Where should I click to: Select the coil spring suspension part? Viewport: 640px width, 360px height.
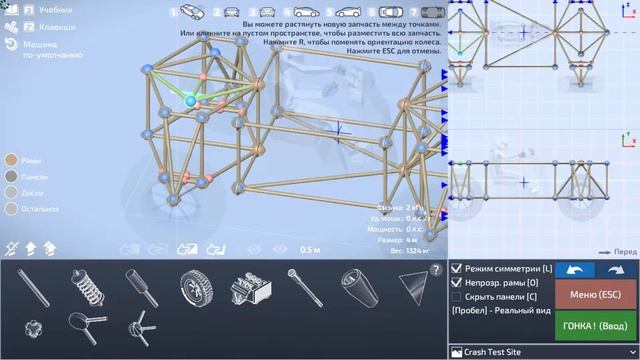point(87,287)
